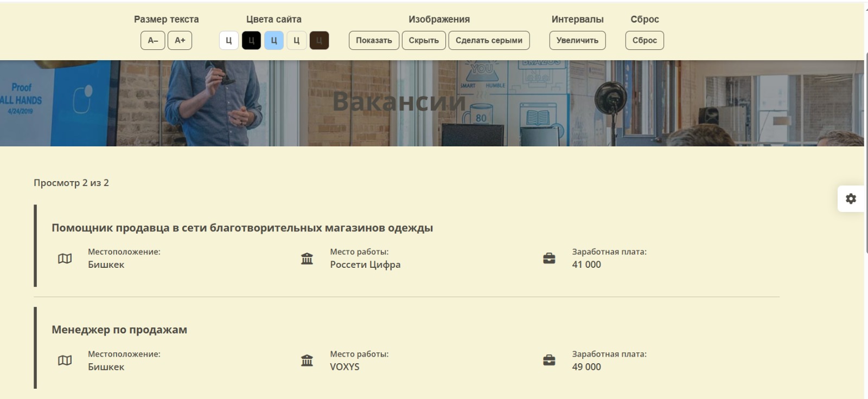Screen dimensions: 868x399
Task: Show images with Показать button
Action: click(x=374, y=40)
